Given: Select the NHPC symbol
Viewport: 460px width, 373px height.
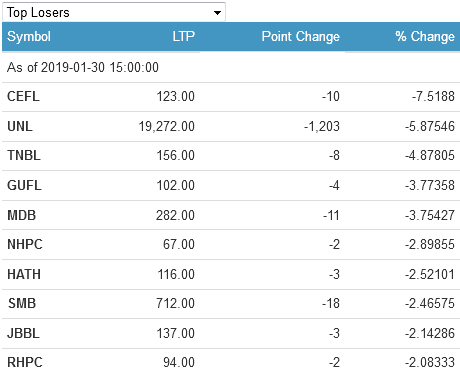Looking at the screenshot, I should coord(25,245).
